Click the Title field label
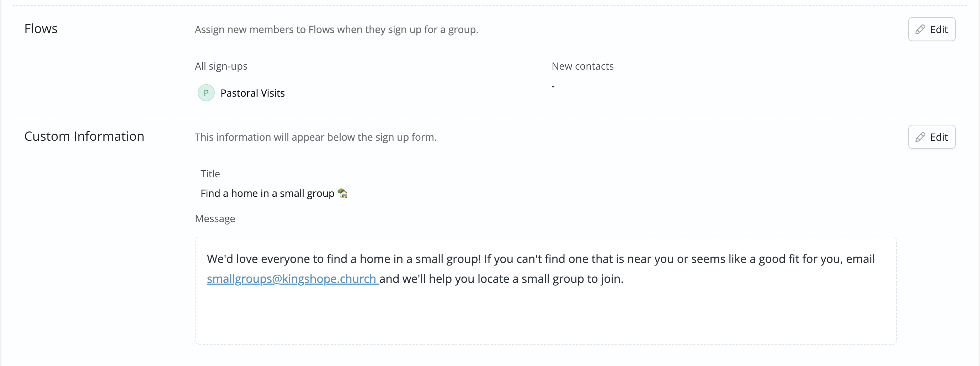Image resolution: width=980 pixels, height=366 pixels. [210, 174]
